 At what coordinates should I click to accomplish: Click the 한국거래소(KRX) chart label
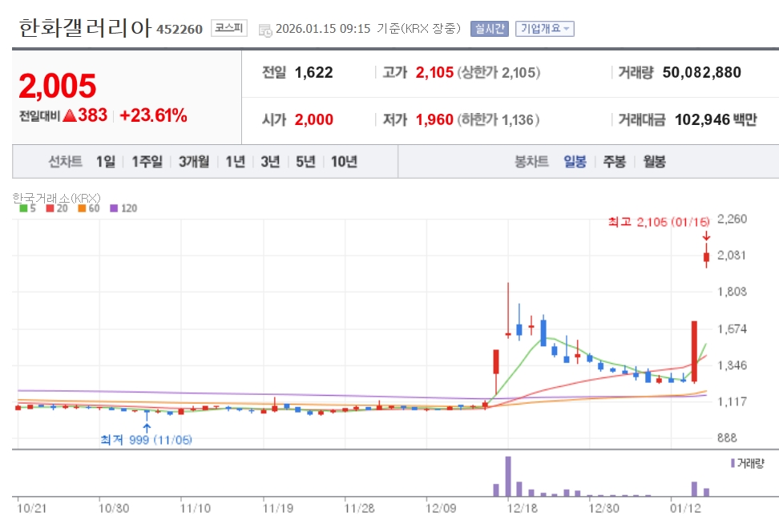click(x=56, y=198)
